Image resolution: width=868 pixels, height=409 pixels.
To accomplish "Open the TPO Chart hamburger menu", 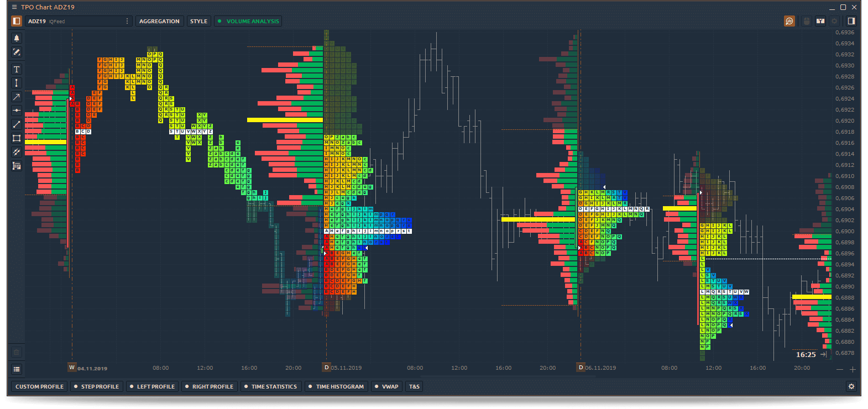I will point(14,7).
